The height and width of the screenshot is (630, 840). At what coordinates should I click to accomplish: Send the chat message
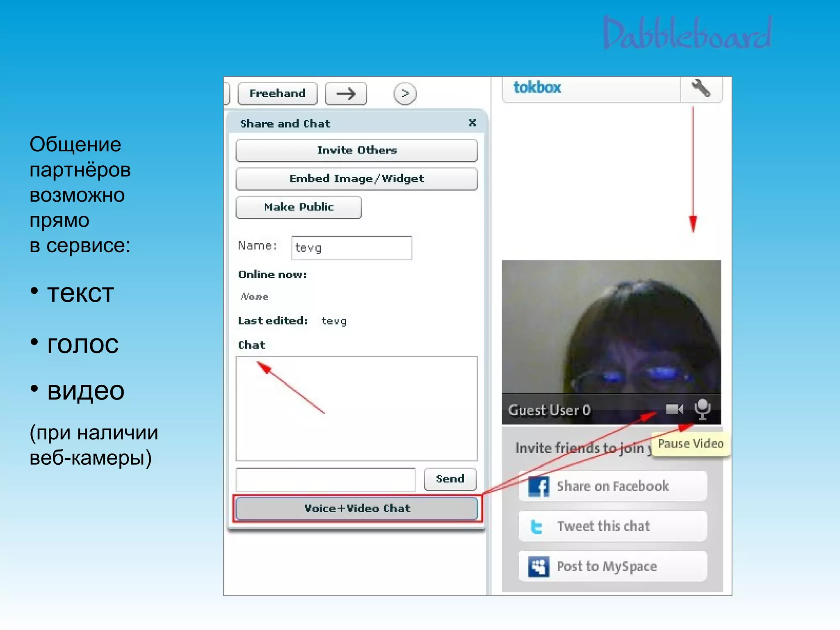450,479
